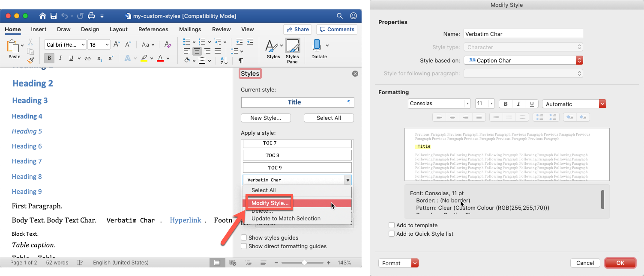Open the Style based on dropdown
Screen dimensions: 644x276
click(524, 60)
